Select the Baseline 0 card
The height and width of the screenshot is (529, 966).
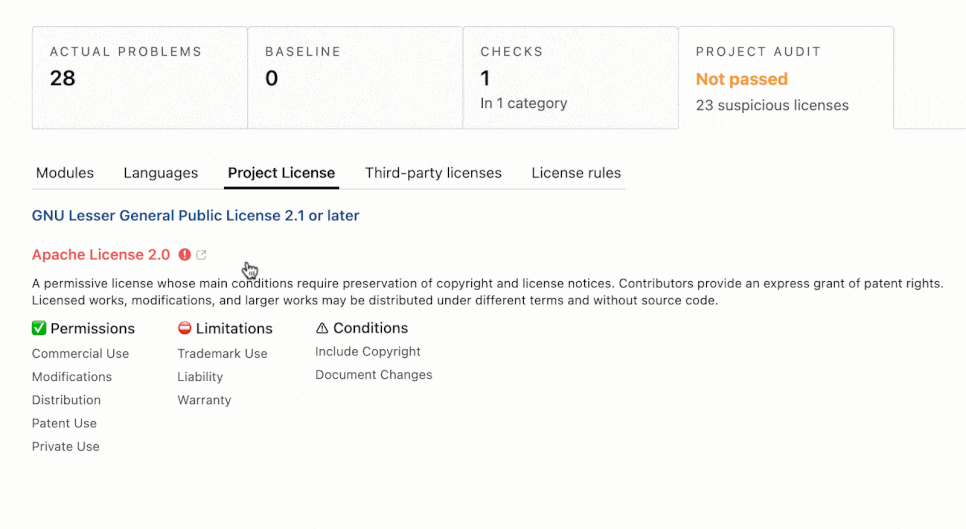pyautogui.click(x=355, y=78)
